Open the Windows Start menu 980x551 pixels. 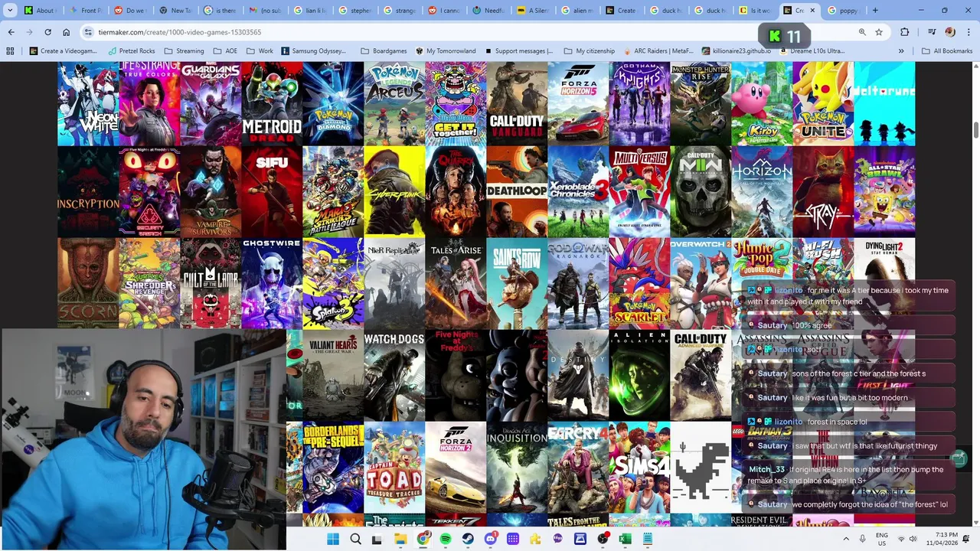tap(333, 539)
